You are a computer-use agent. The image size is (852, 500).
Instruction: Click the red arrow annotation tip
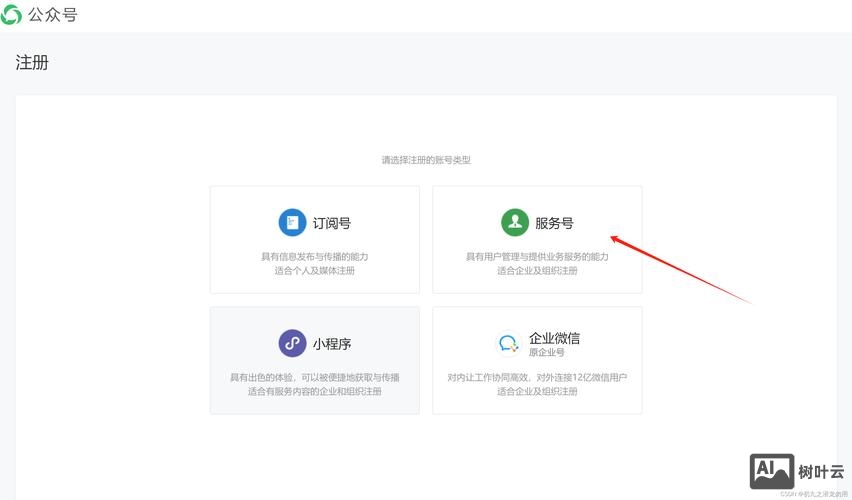(613, 237)
